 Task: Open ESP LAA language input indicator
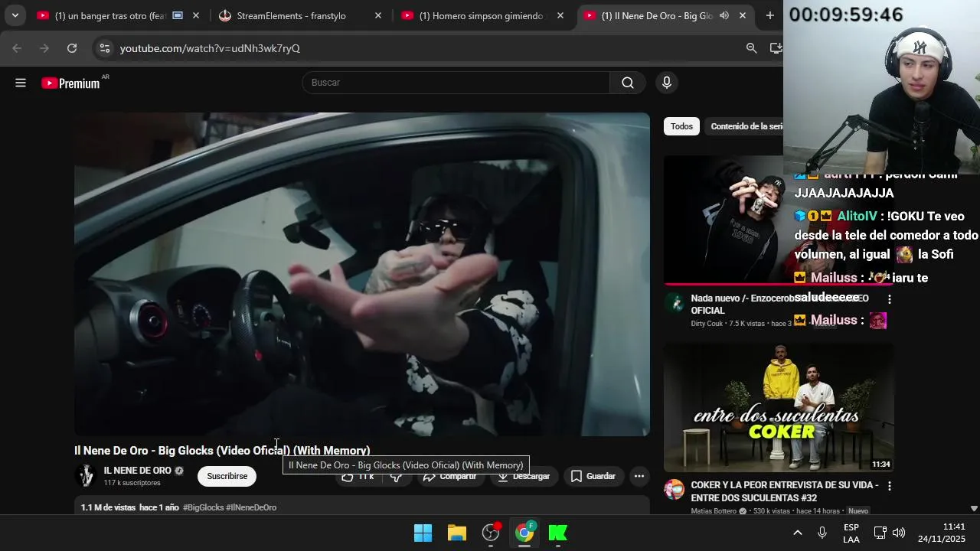click(851, 533)
